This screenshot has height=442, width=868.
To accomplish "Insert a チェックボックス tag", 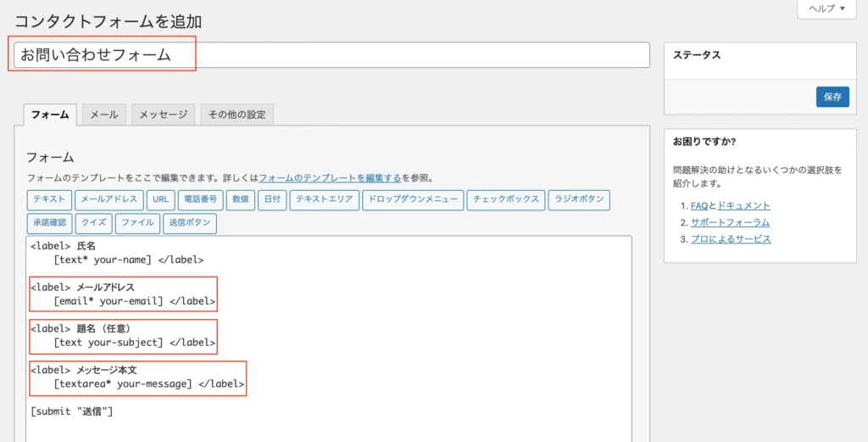I will point(506,200).
